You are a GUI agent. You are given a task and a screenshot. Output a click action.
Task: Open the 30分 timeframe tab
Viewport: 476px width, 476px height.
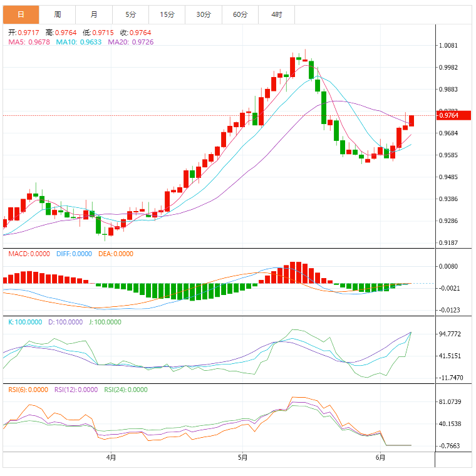pyautogui.click(x=204, y=14)
